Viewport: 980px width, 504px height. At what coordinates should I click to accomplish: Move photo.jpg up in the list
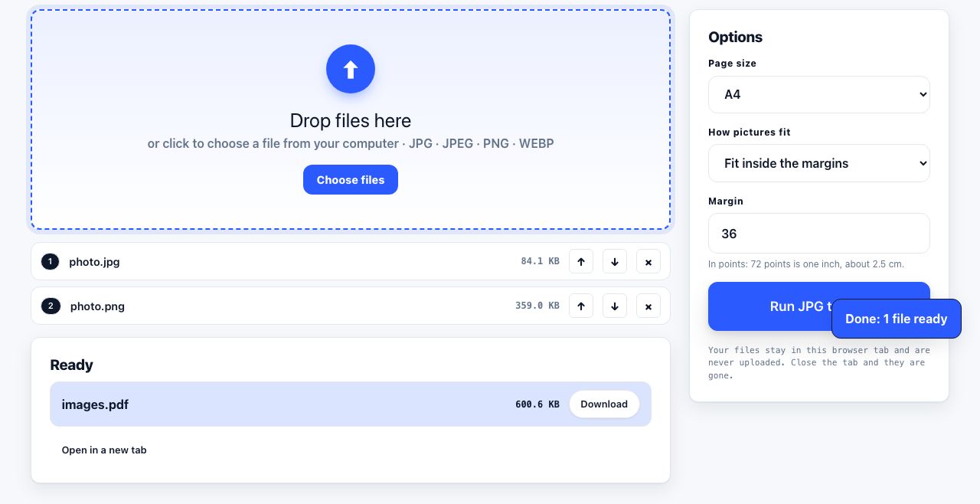[x=581, y=261]
